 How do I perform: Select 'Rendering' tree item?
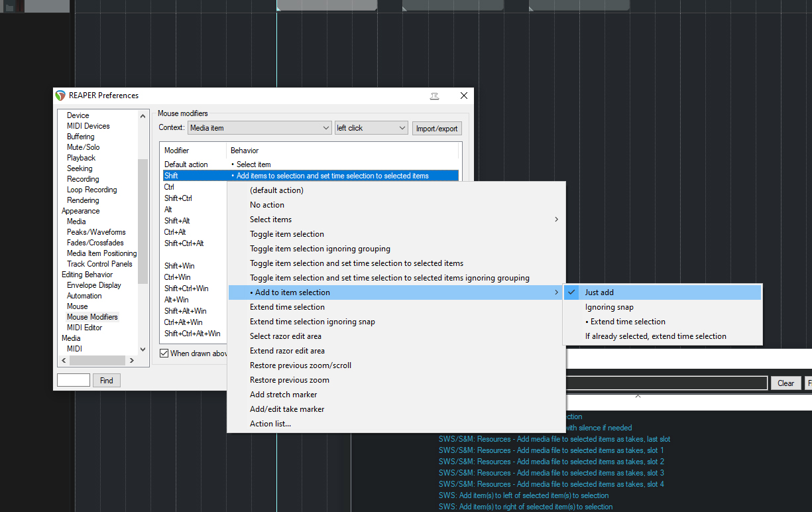click(x=83, y=200)
